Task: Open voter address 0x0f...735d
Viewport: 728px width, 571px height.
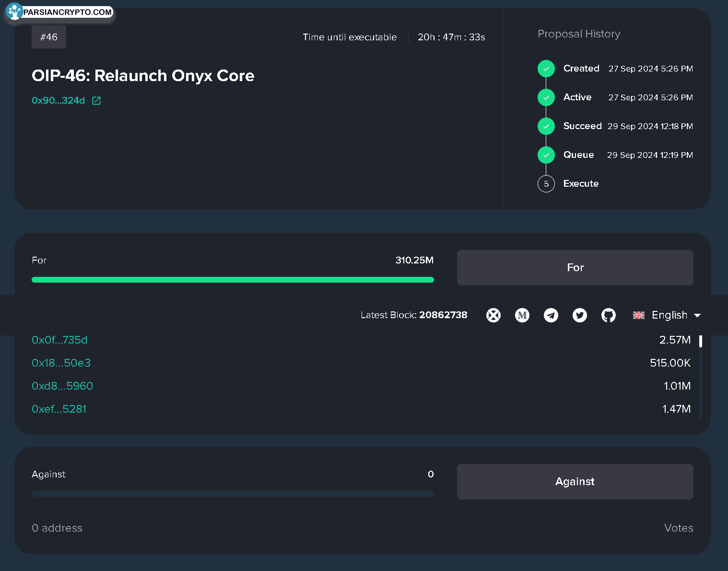Action: 59,340
